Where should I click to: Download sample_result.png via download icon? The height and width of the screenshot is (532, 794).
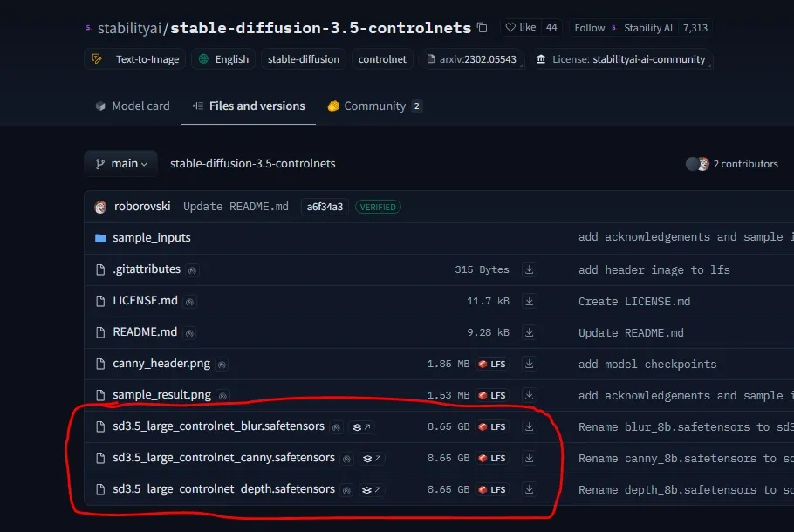click(529, 395)
